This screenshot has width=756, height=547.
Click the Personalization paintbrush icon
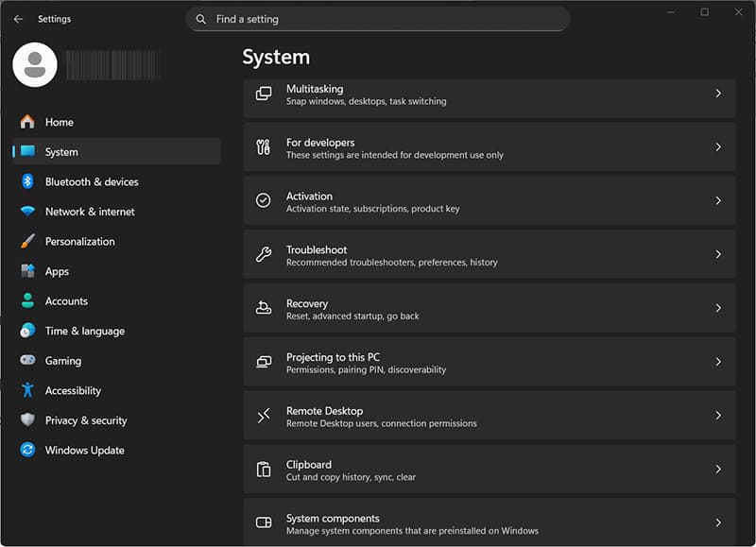pos(27,241)
